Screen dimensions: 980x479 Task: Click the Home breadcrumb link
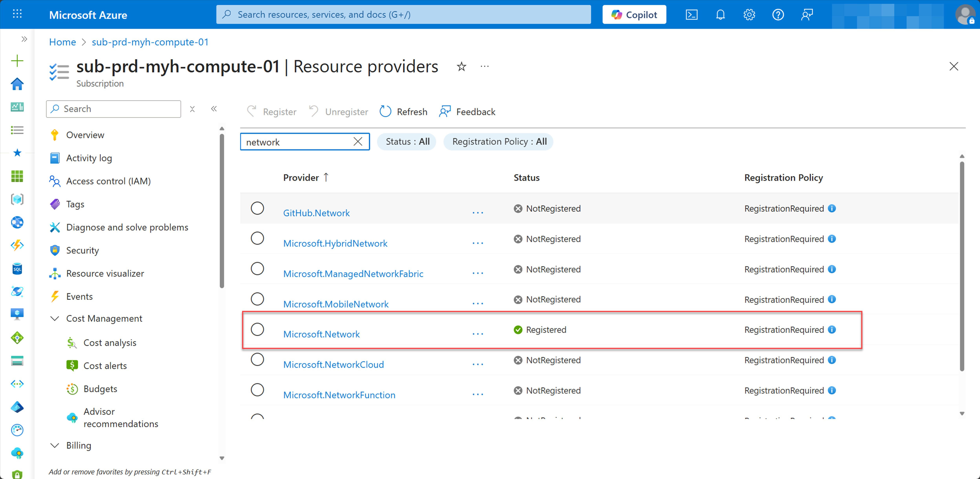pyautogui.click(x=62, y=42)
